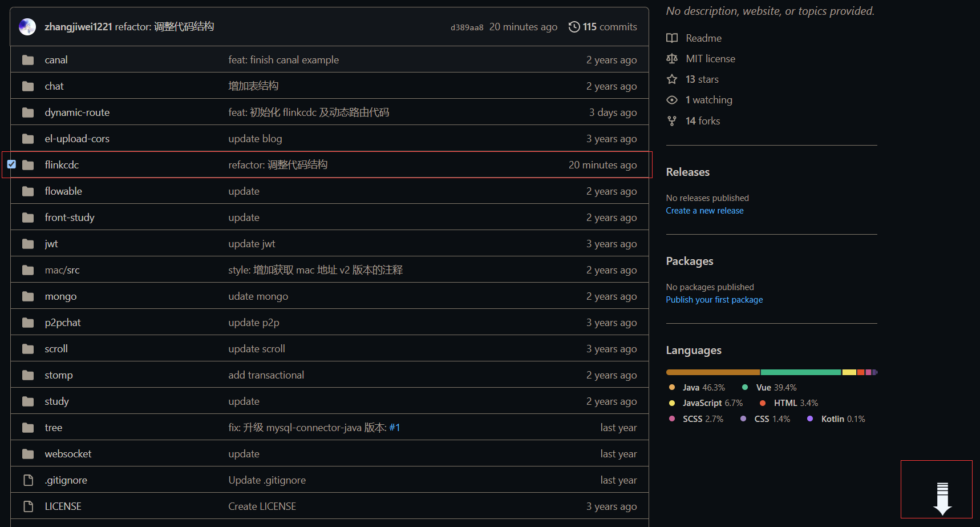Open the MIT license link
980x527 pixels.
pos(710,59)
